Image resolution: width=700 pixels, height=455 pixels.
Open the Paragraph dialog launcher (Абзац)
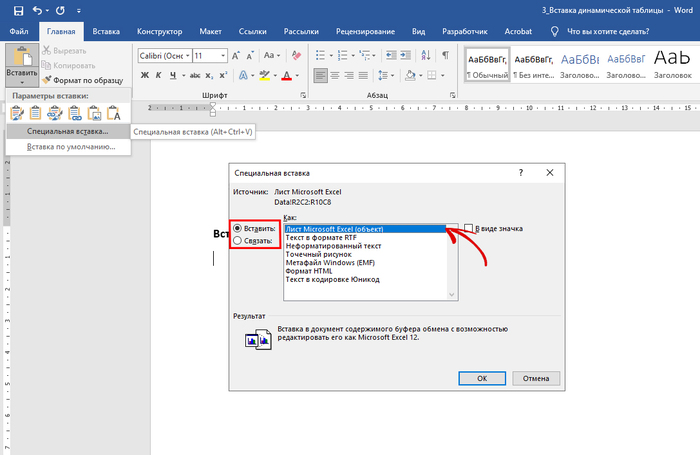point(452,95)
